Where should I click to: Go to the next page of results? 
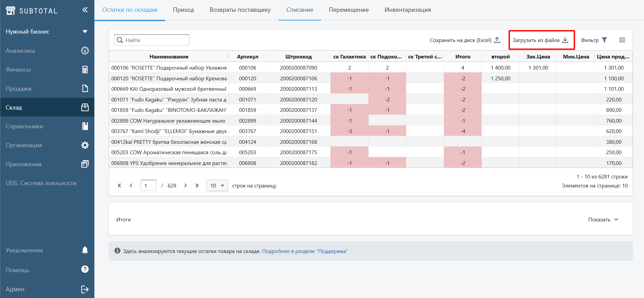tap(186, 185)
